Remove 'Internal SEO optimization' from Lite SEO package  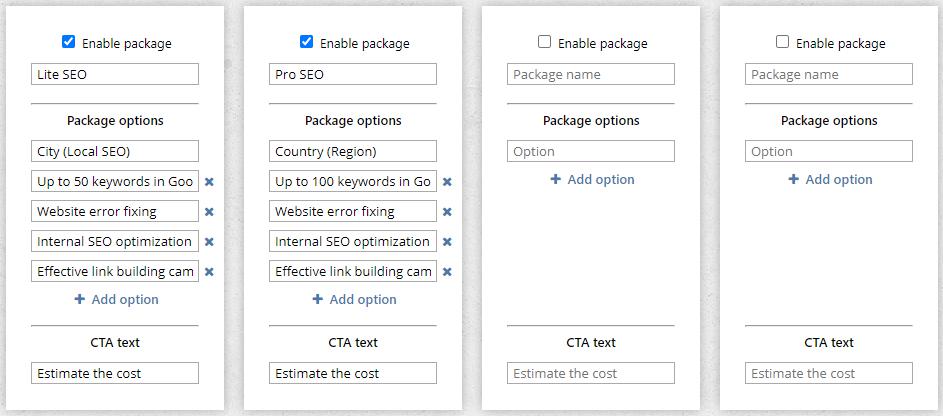pos(209,242)
